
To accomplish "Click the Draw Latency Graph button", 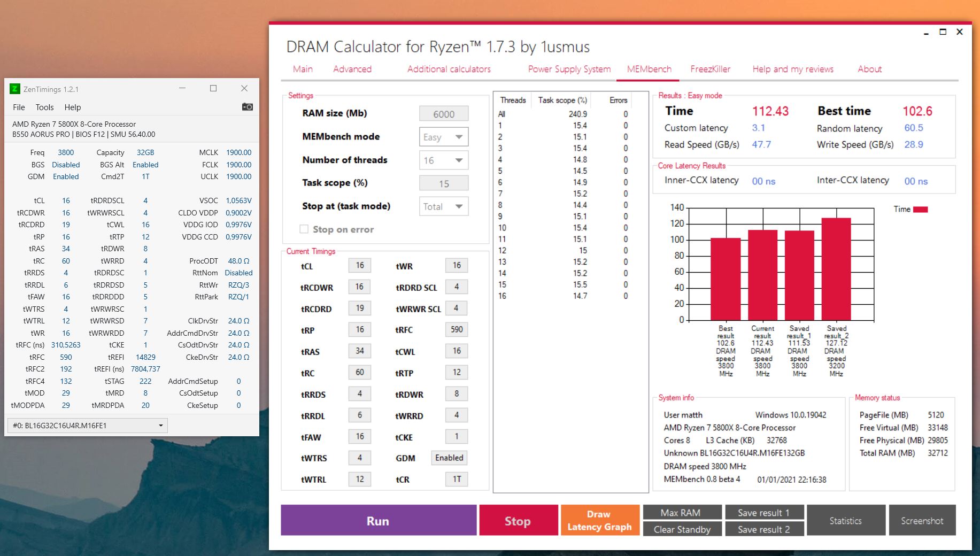I will tap(600, 520).
